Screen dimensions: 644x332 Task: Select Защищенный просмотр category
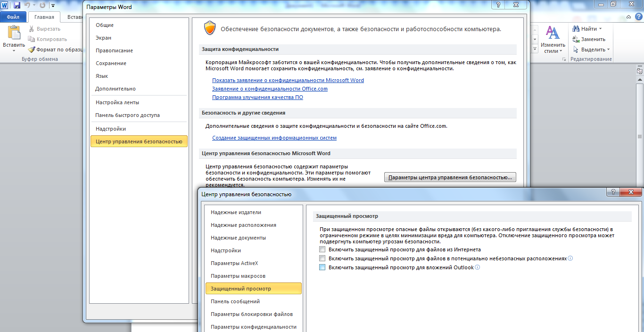254,289
